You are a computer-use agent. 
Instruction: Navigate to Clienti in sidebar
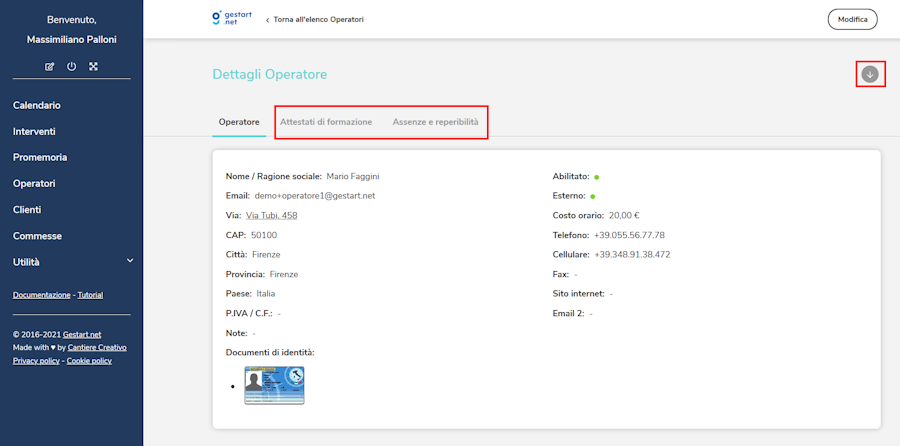[x=29, y=210]
